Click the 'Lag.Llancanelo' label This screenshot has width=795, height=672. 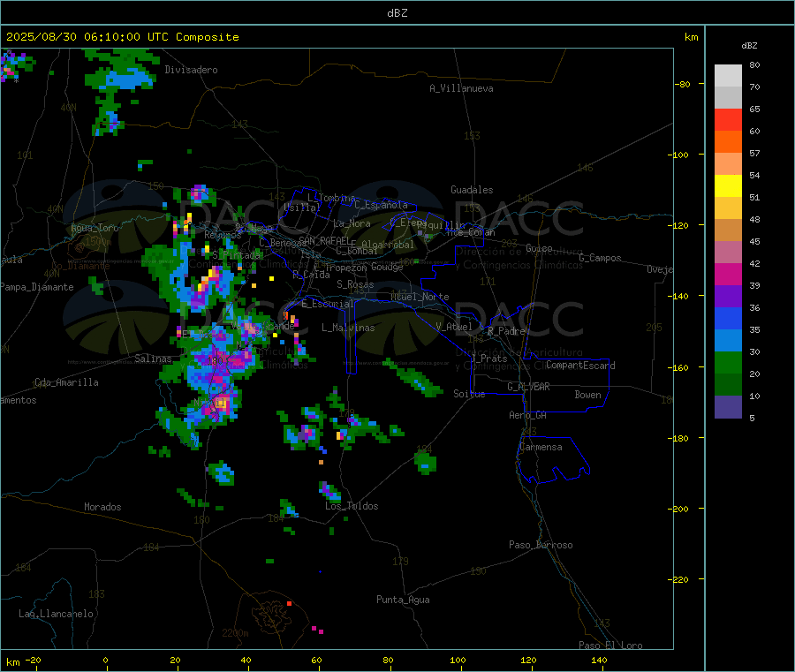pyautogui.click(x=56, y=614)
